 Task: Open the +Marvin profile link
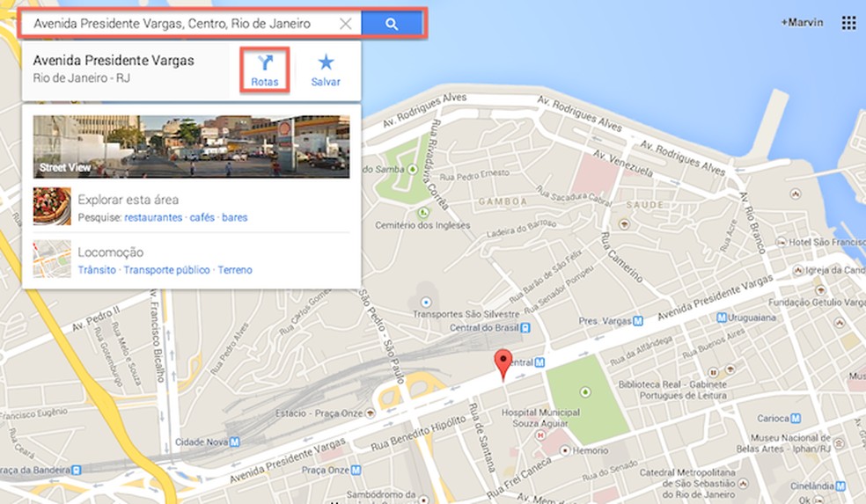click(802, 23)
